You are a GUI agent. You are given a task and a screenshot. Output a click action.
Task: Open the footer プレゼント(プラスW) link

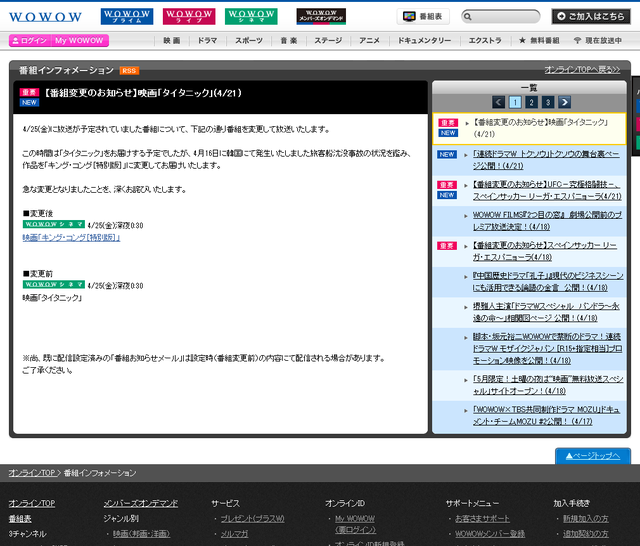pyautogui.click(x=253, y=519)
